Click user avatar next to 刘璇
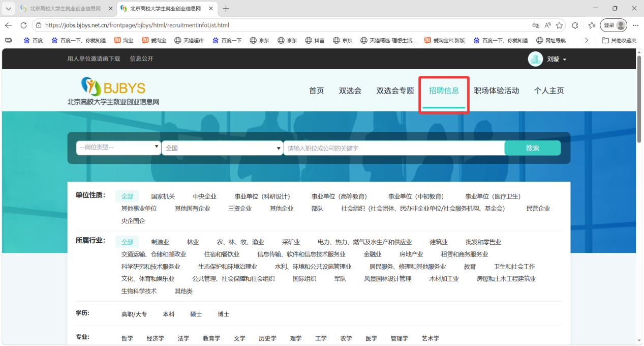 [x=535, y=59]
